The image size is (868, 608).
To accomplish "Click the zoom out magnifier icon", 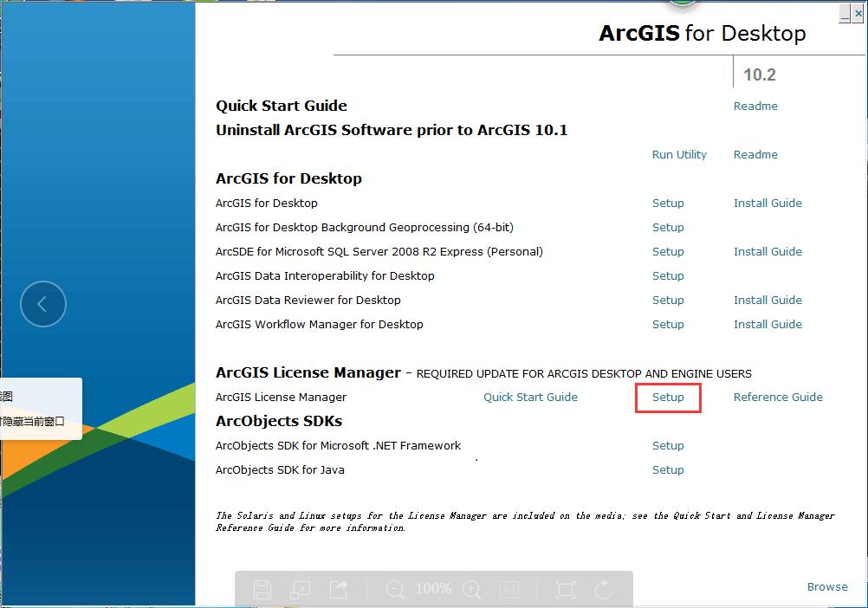I will (395, 590).
